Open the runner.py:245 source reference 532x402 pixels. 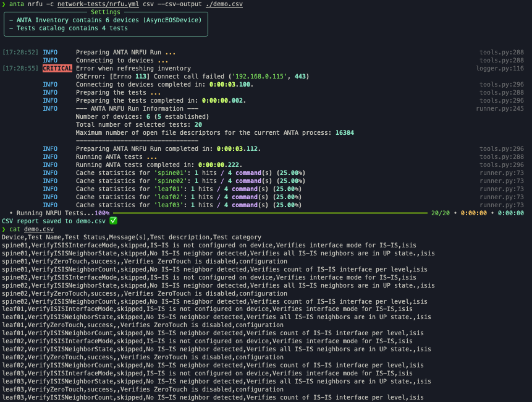(499, 109)
